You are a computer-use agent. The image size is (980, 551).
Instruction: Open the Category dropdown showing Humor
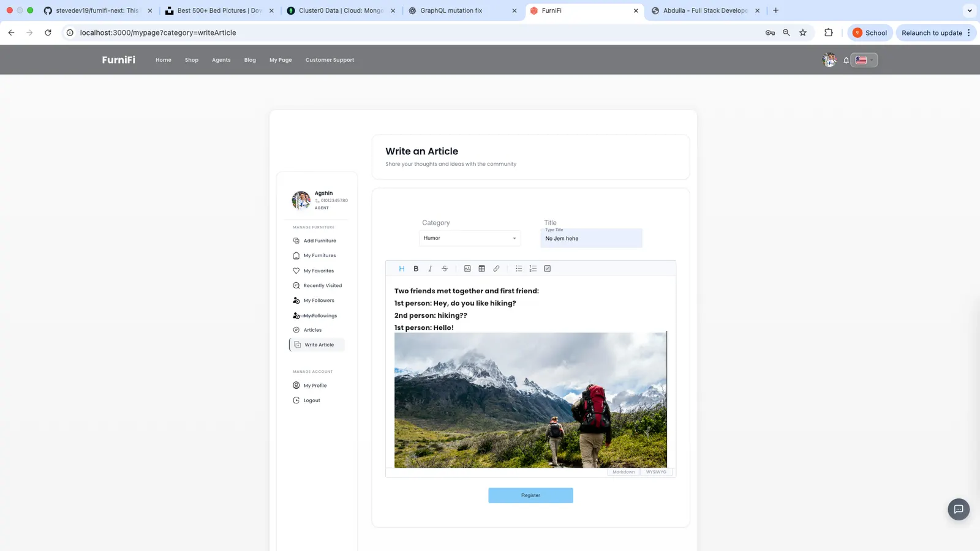click(470, 238)
